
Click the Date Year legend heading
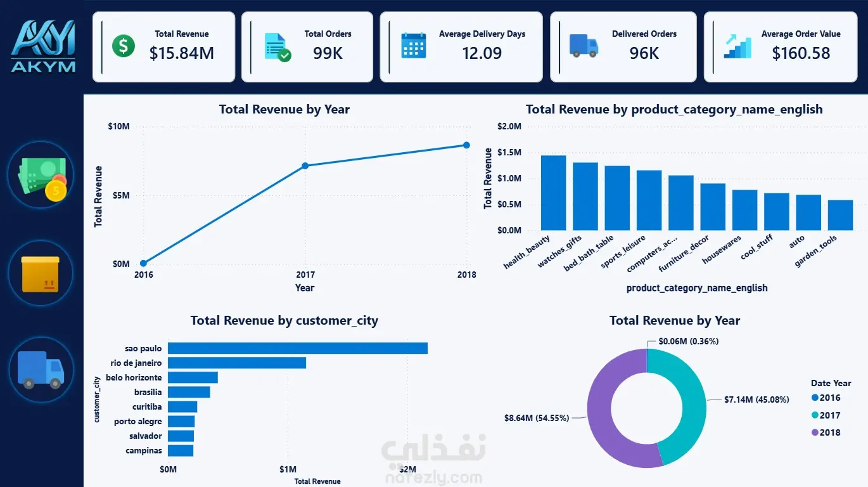coord(831,383)
